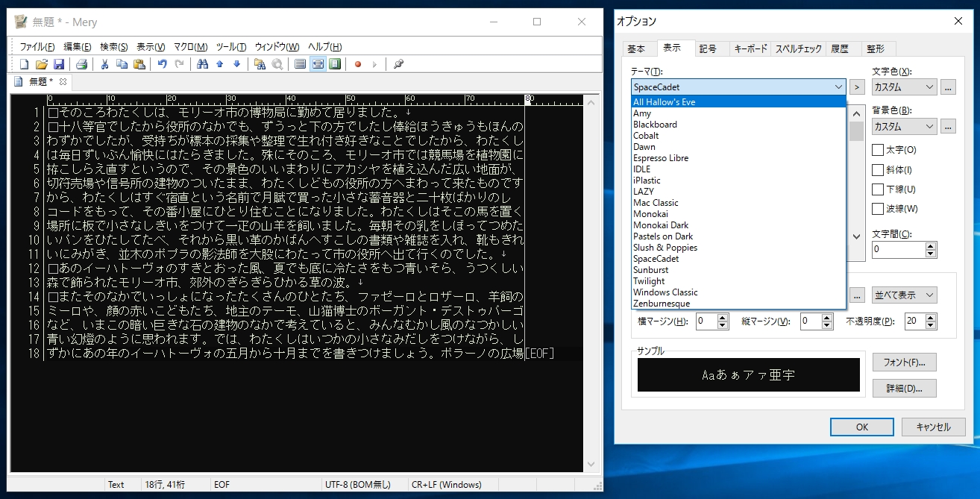Screen dimensions: 980x499
Task: Save the document with floppy icon
Action: click(59, 64)
